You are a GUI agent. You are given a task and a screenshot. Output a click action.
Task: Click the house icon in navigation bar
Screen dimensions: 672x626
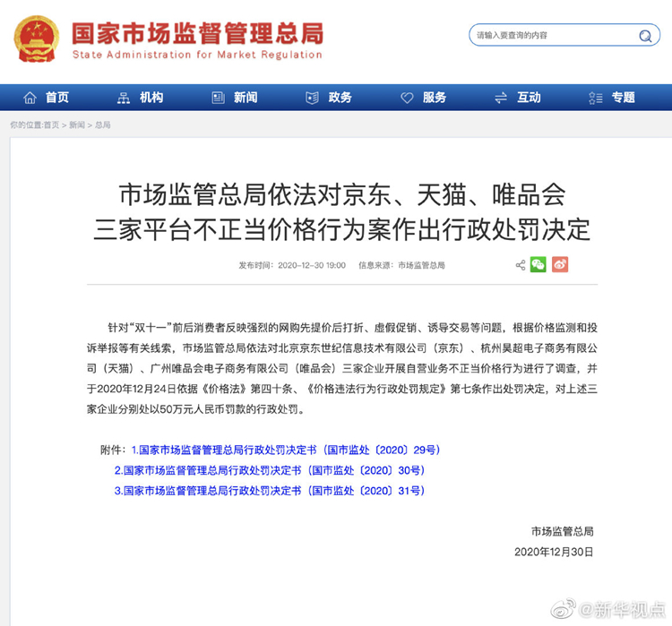click(30, 98)
